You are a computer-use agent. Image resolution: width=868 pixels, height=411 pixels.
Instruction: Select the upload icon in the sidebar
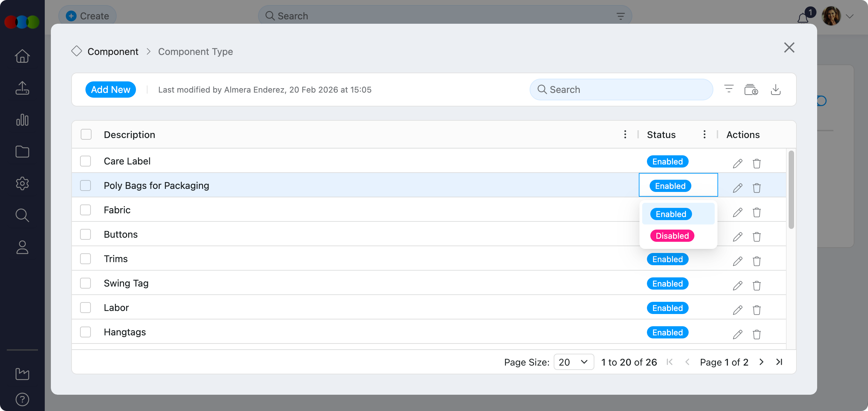[x=22, y=88]
